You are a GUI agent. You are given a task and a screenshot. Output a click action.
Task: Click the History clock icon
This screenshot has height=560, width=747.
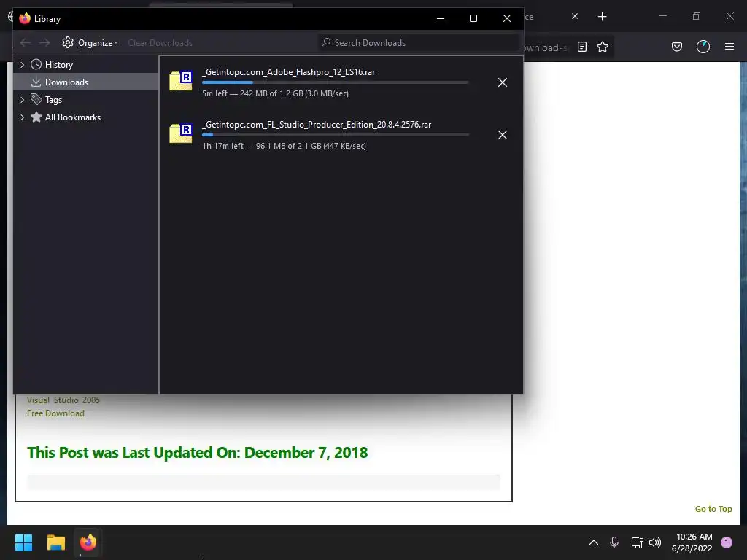36,64
